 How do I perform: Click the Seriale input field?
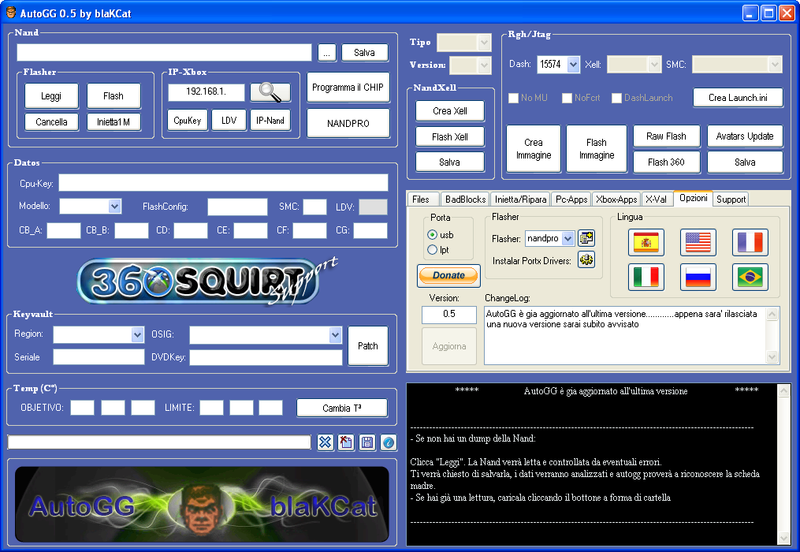pyautogui.click(x=98, y=357)
